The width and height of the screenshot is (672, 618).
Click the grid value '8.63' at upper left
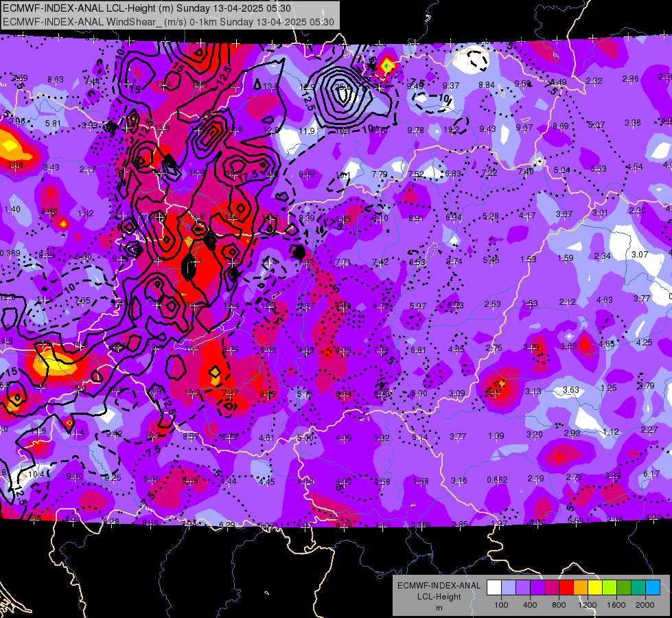tap(56, 80)
